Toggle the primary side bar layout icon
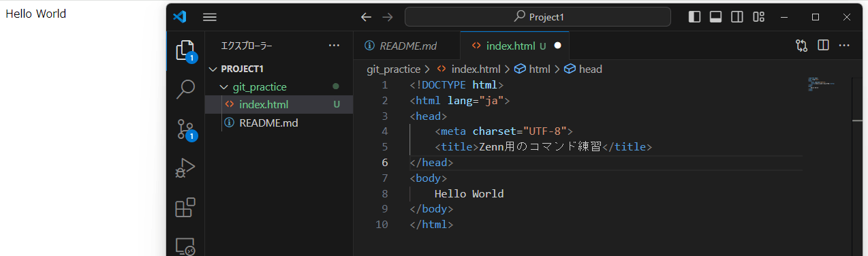 (x=694, y=17)
